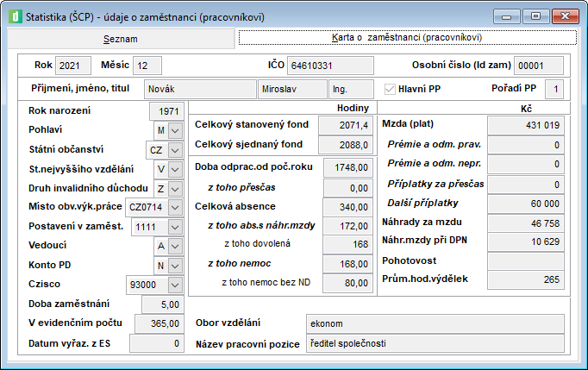Image resolution: width=588 pixels, height=370 pixels.
Task: Click Datum vyřaz. z ES field
Action: [x=157, y=343]
